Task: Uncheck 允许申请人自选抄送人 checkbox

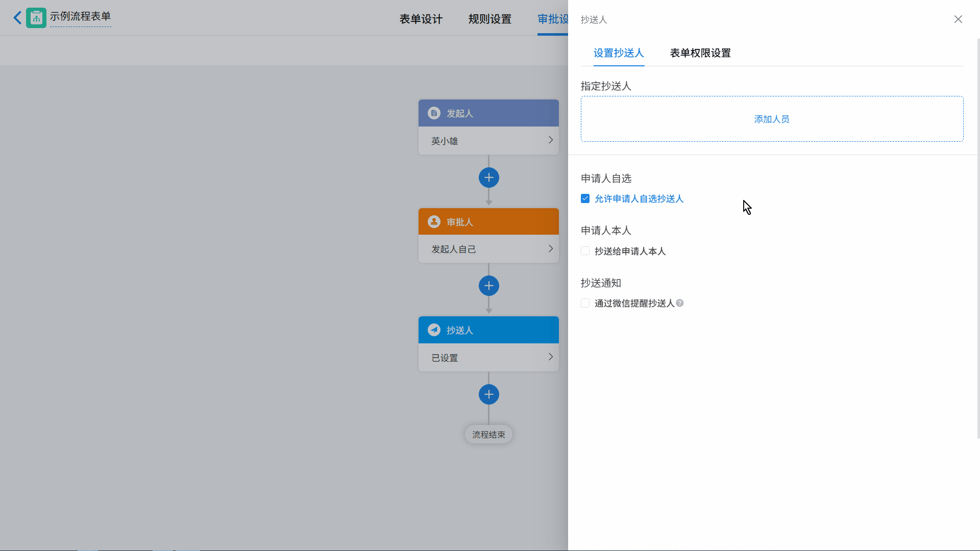Action: coord(585,198)
